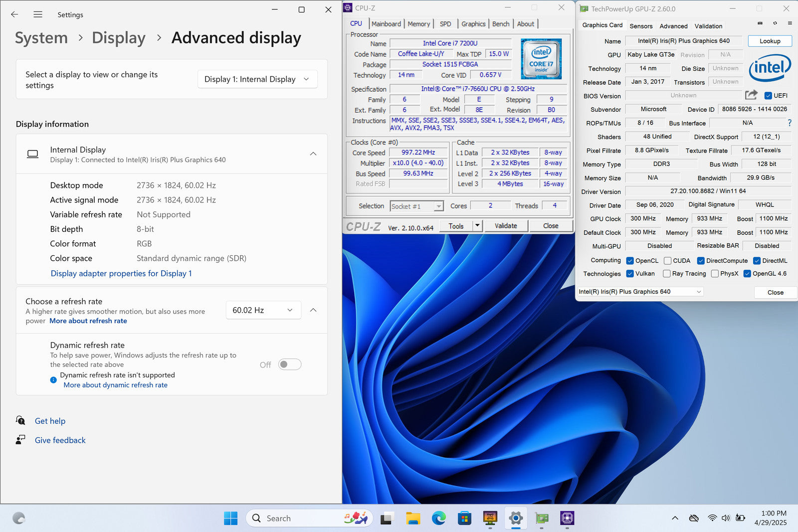Open the Socket #1 selection dropdown
798x532 pixels.
(416, 206)
